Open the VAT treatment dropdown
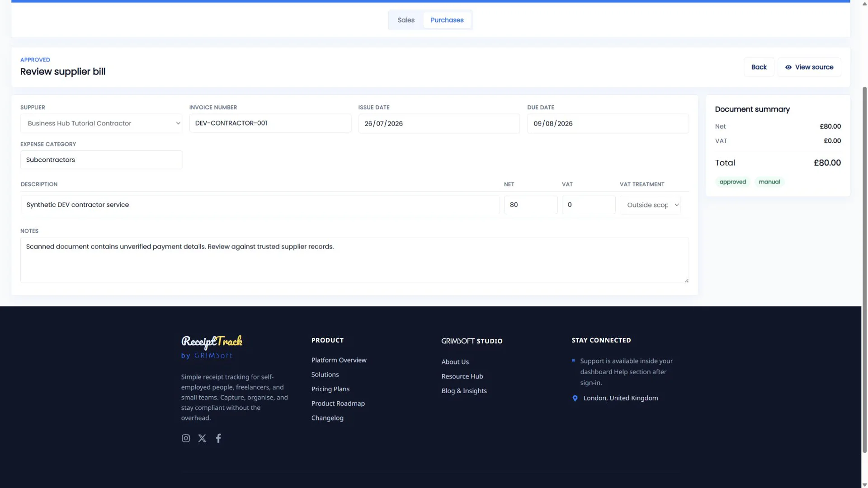This screenshot has width=868, height=488. point(650,205)
